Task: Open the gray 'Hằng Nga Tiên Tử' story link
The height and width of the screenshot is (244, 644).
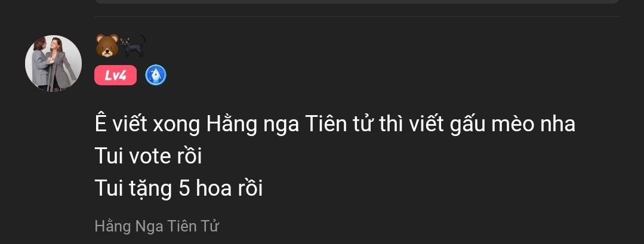Action: [157, 226]
